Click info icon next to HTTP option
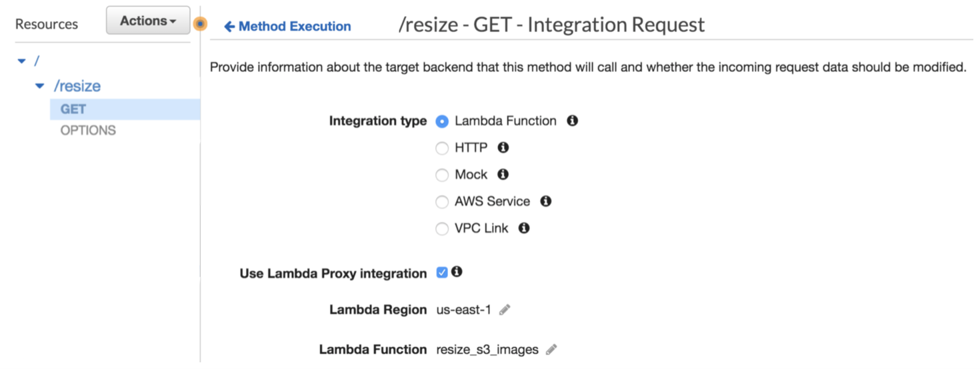Viewport: 980px width, 369px height. (x=503, y=147)
